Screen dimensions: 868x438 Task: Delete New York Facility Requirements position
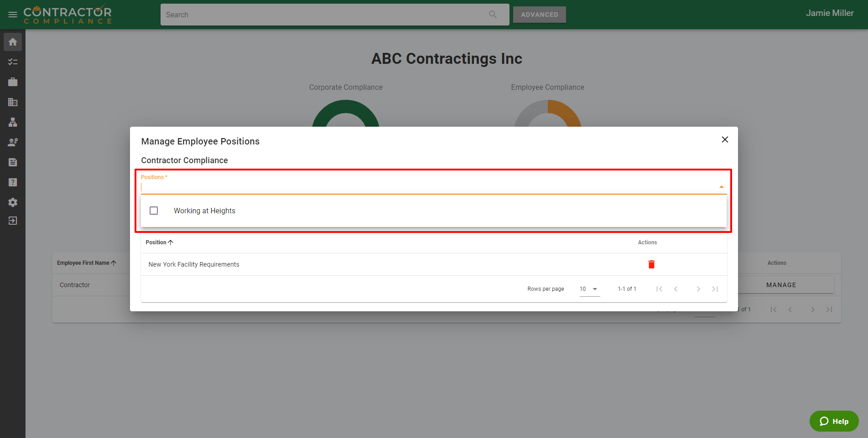[x=651, y=264]
